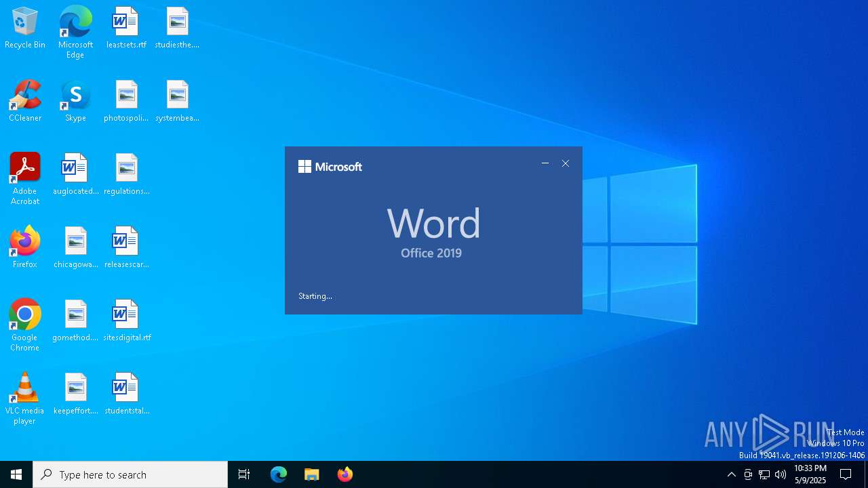Screen dimensions: 868x488
Task: Select the studiesthe image file icon
Action: coord(177,28)
